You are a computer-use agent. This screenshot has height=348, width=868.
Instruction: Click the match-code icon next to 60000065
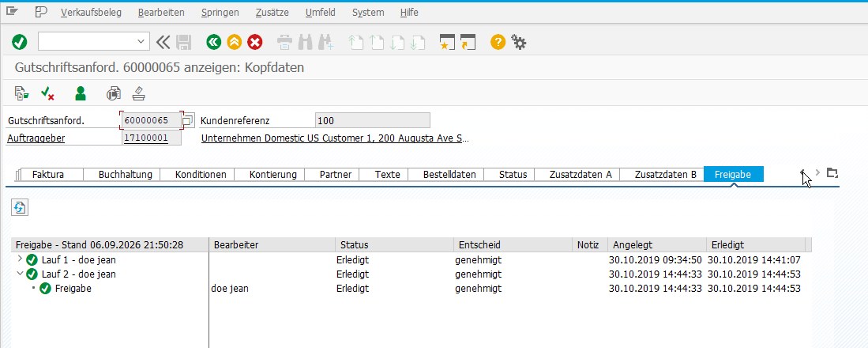point(189,119)
